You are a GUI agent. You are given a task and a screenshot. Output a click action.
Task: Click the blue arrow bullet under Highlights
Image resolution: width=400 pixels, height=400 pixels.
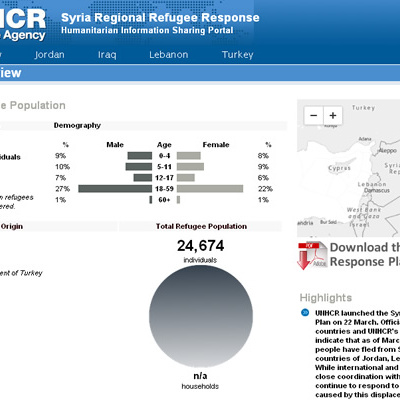(305, 313)
